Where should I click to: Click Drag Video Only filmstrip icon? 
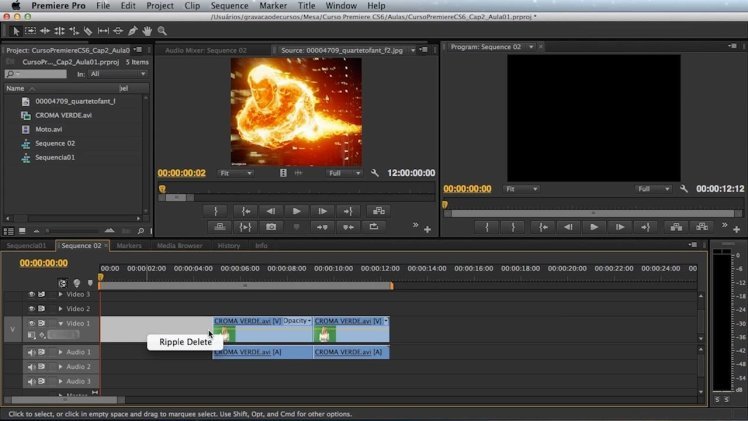[x=283, y=173]
